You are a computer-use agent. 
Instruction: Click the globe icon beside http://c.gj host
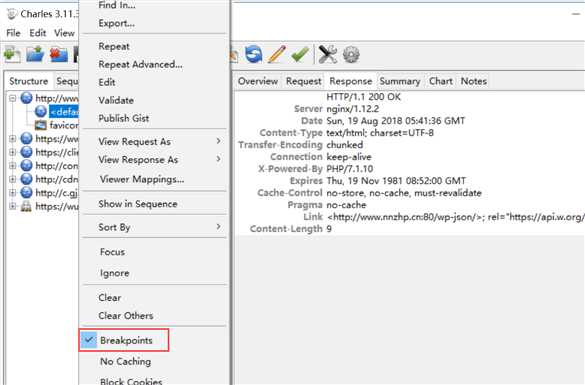[26, 192]
